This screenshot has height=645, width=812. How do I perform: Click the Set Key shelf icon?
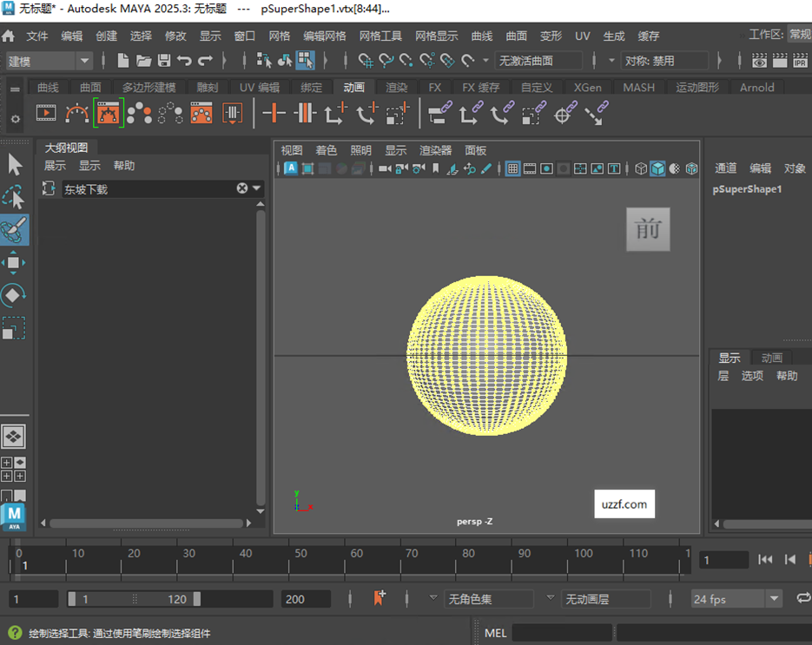(274, 113)
